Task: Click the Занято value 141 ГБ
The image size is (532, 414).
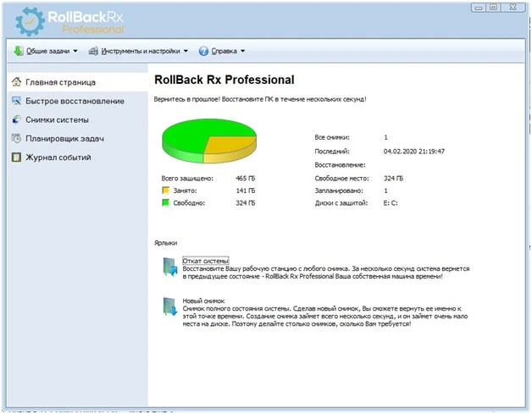Action: pos(246,190)
